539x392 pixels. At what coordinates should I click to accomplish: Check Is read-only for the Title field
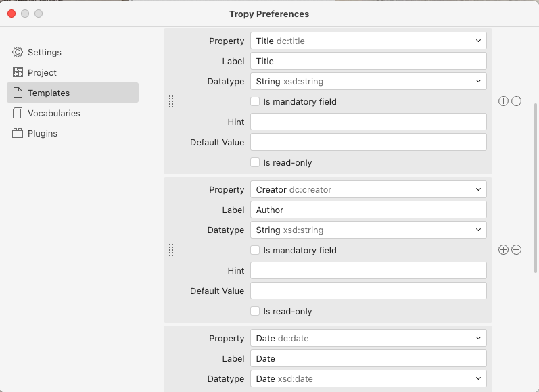pyautogui.click(x=255, y=162)
